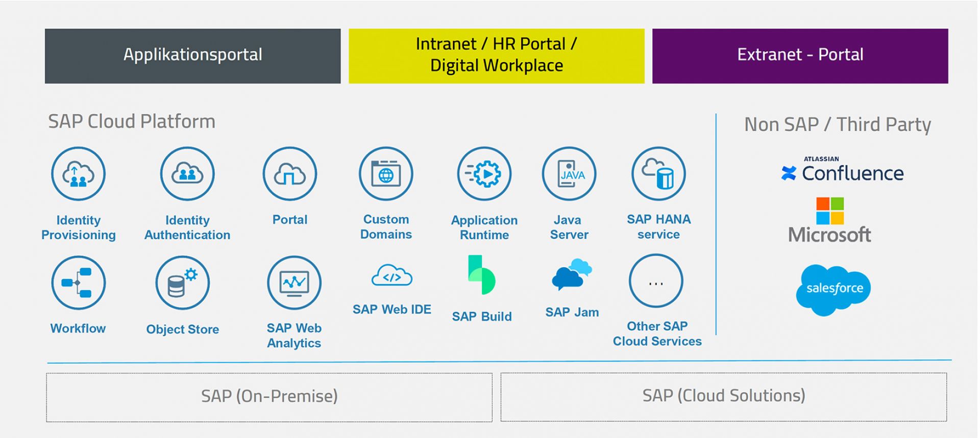Open the SAP Web Analytics icon
The image size is (980, 438).
pyautogui.click(x=294, y=283)
